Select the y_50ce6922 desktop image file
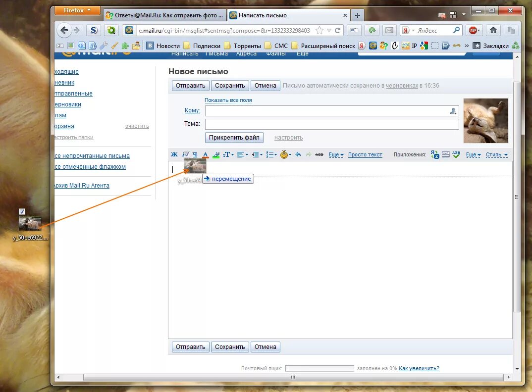Image resolution: width=532 pixels, height=392 pixels. [x=30, y=227]
